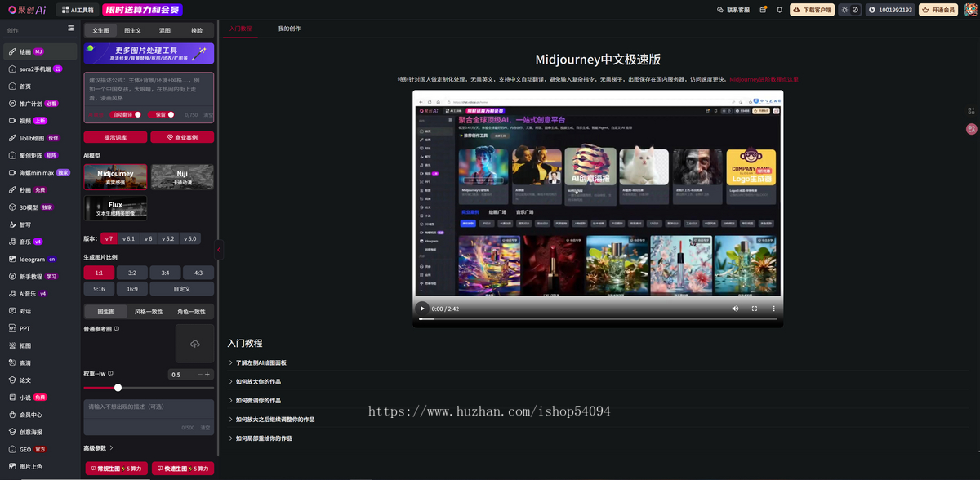This screenshot has width=980, height=480.
Task: Expand 如何局部重绘你的作品 tutorial
Action: pos(260,438)
